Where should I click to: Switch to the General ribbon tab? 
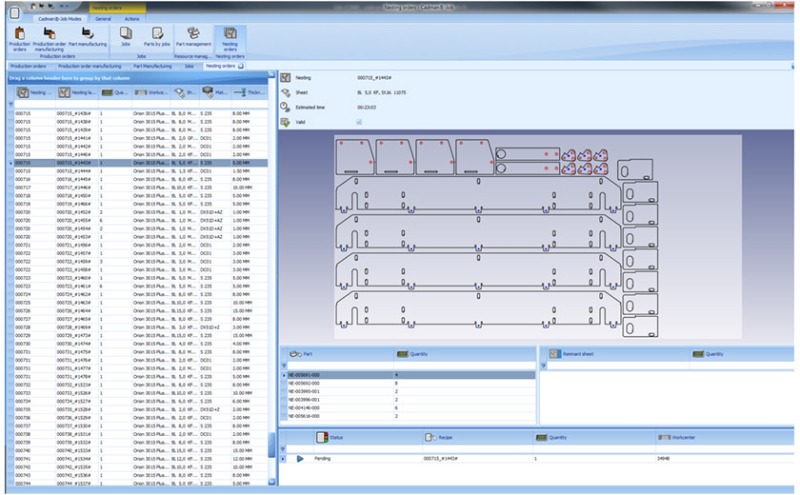click(x=103, y=18)
